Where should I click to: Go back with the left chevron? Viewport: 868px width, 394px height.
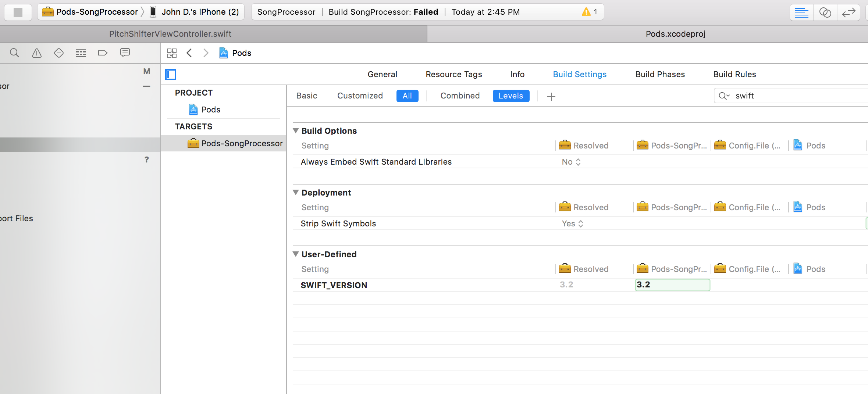click(x=189, y=53)
